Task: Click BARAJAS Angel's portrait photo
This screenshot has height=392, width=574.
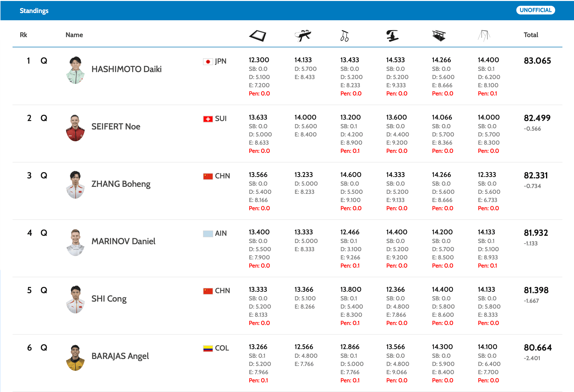Action: coord(75,357)
